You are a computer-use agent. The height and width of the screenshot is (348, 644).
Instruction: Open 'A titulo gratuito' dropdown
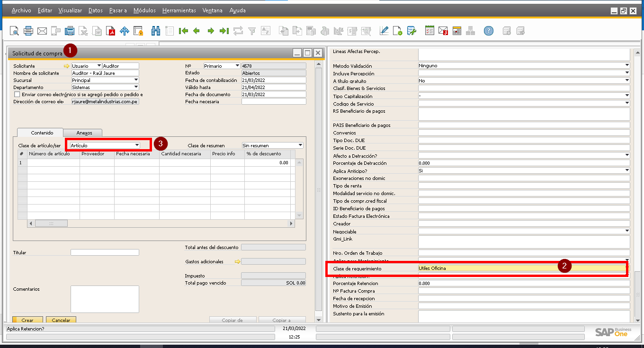tap(627, 80)
